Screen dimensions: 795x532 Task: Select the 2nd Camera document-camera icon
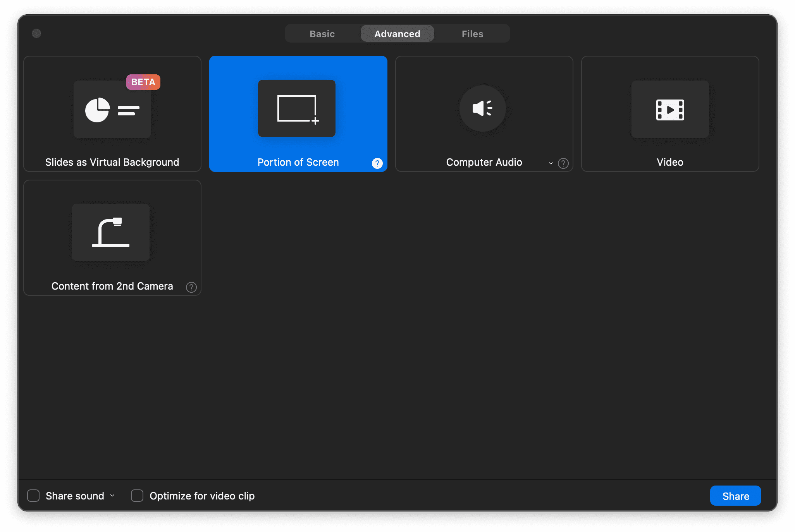[x=111, y=232]
